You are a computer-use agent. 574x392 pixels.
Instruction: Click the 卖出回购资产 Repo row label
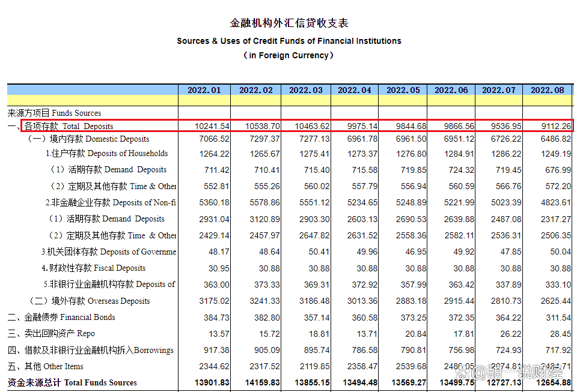(51, 334)
